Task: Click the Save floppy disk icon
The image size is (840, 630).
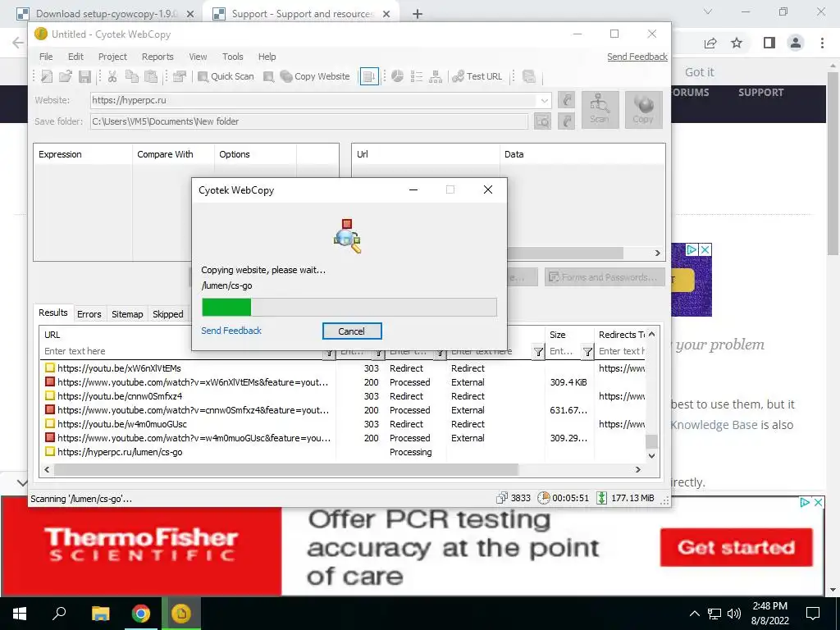Action: 84,76
